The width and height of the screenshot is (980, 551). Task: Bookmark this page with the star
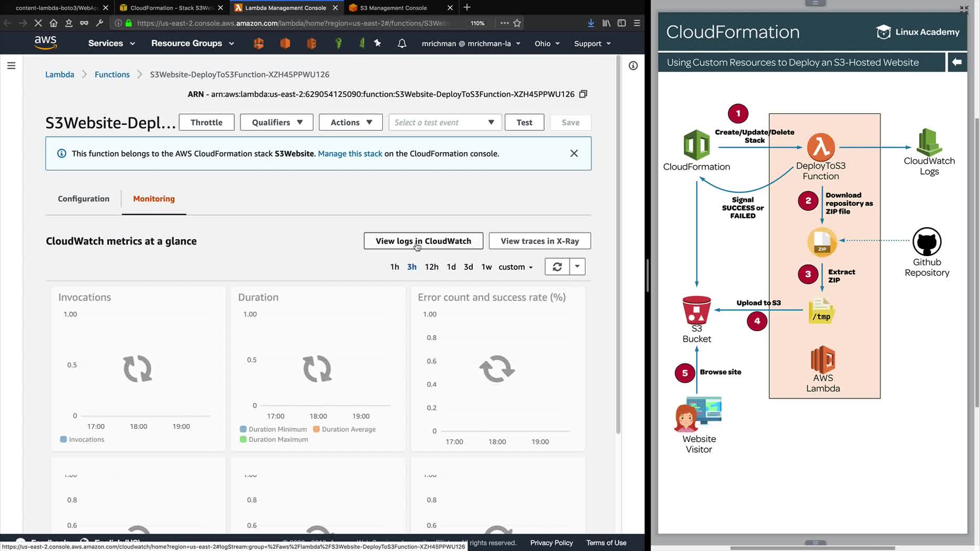click(517, 23)
